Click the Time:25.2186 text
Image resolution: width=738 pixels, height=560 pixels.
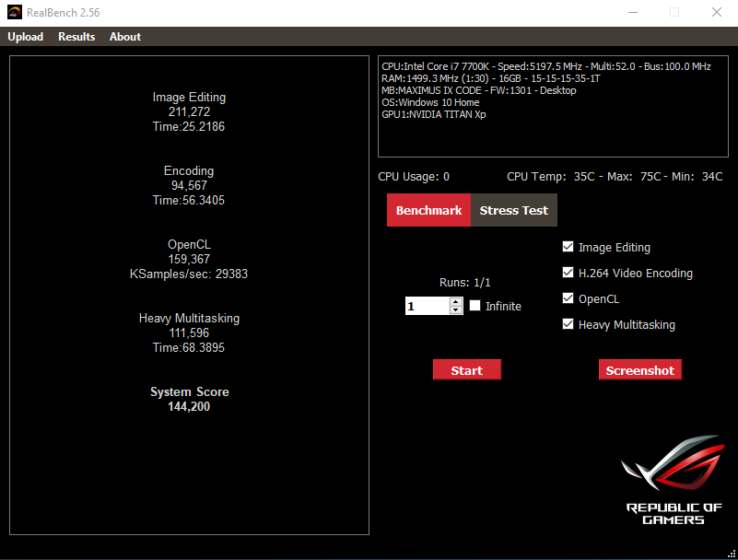coord(189,126)
